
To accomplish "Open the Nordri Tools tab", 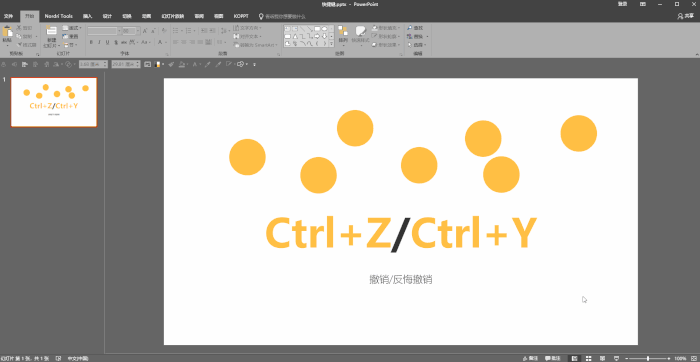I will (58, 16).
